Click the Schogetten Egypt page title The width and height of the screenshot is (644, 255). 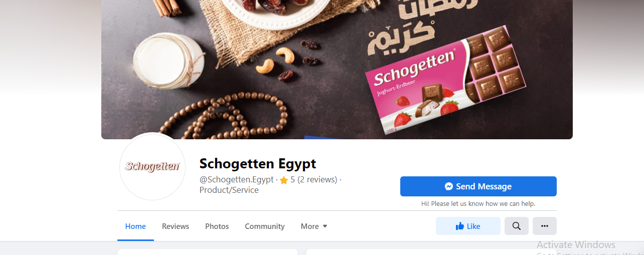tap(258, 163)
